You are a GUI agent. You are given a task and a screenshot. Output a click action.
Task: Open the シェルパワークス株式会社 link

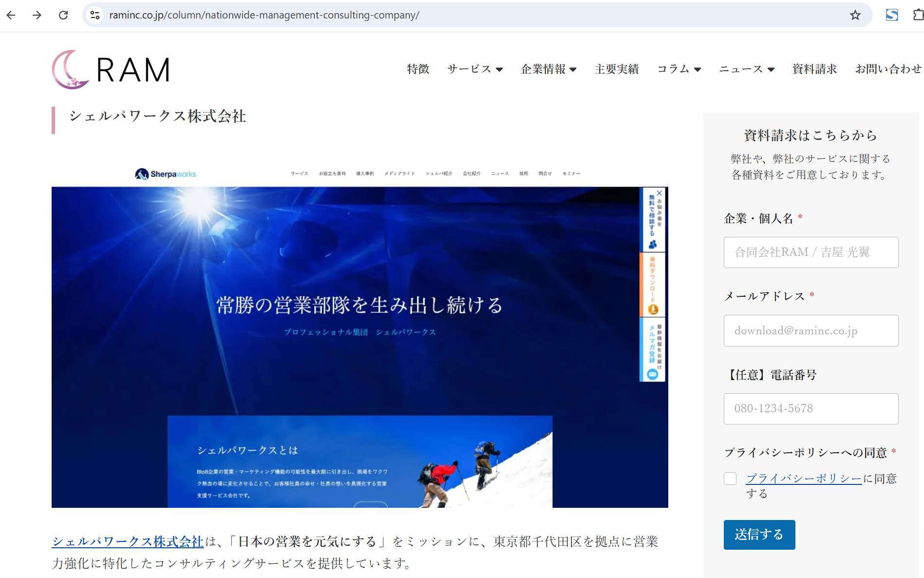(x=128, y=541)
